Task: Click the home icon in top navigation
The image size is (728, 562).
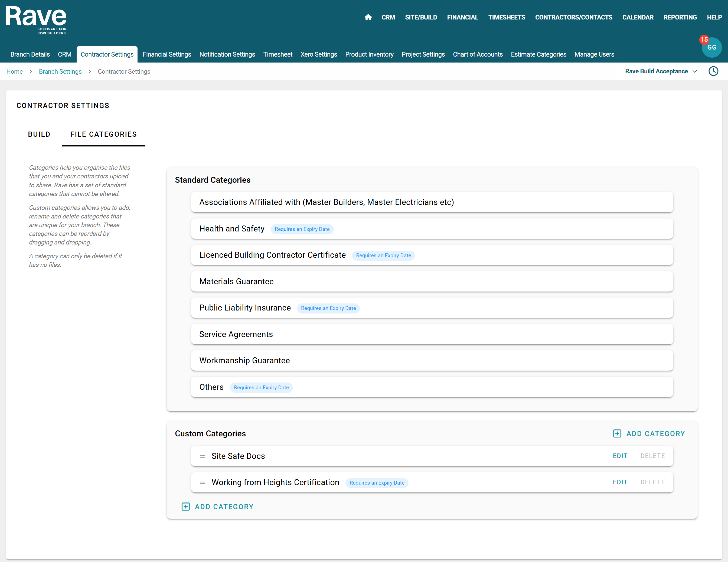Action: (x=368, y=17)
